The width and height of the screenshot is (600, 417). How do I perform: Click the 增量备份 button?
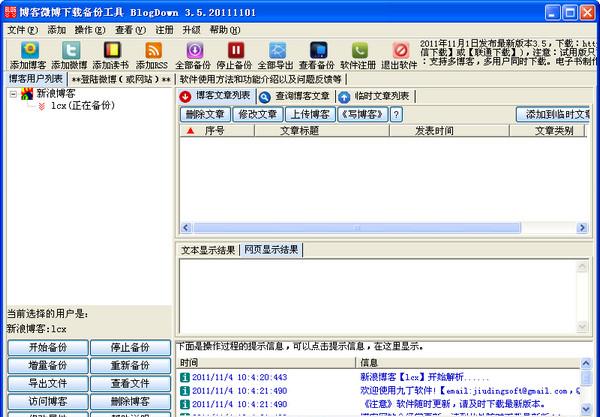point(48,366)
